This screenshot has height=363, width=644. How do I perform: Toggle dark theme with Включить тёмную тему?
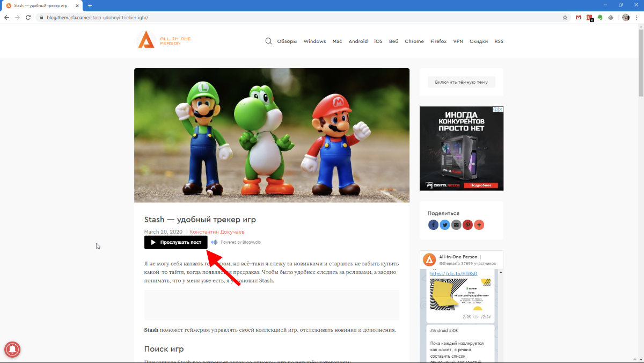pos(462,82)
